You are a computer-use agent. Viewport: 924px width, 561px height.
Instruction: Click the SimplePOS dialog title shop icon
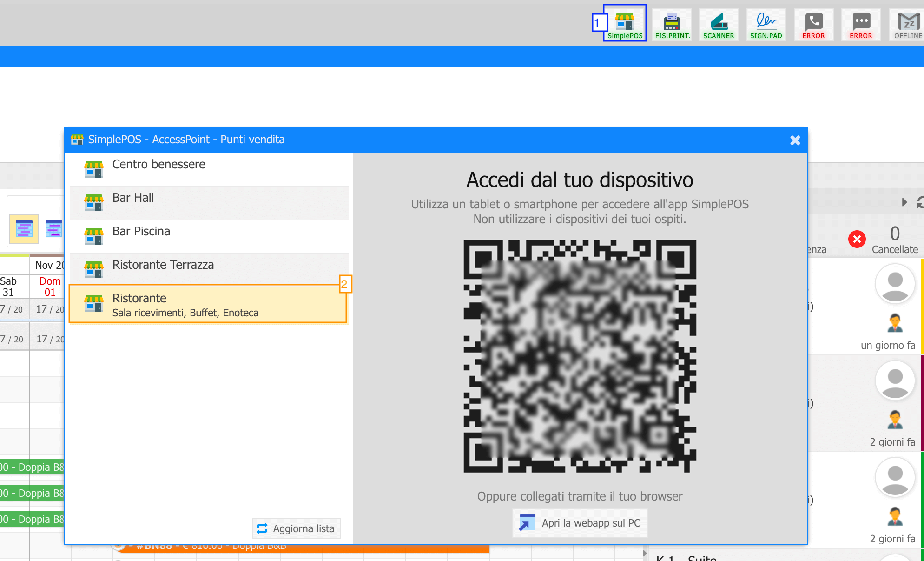point(77,140)
